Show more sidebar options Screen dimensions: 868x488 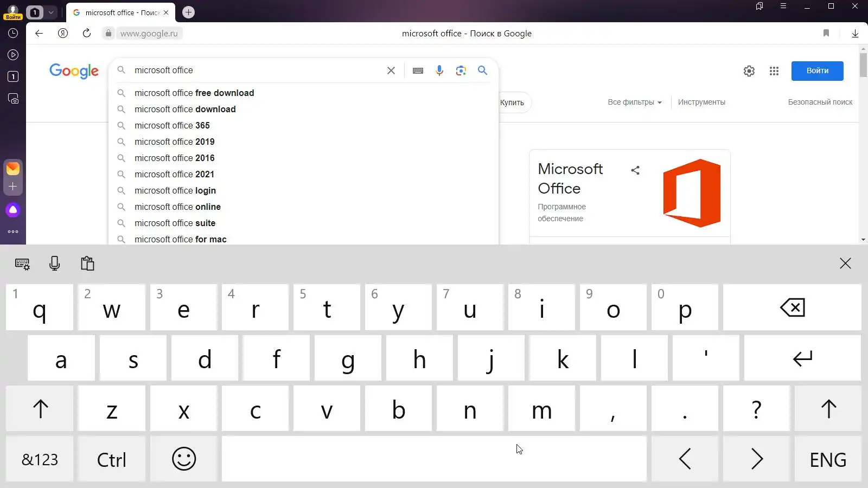point(13,232)
